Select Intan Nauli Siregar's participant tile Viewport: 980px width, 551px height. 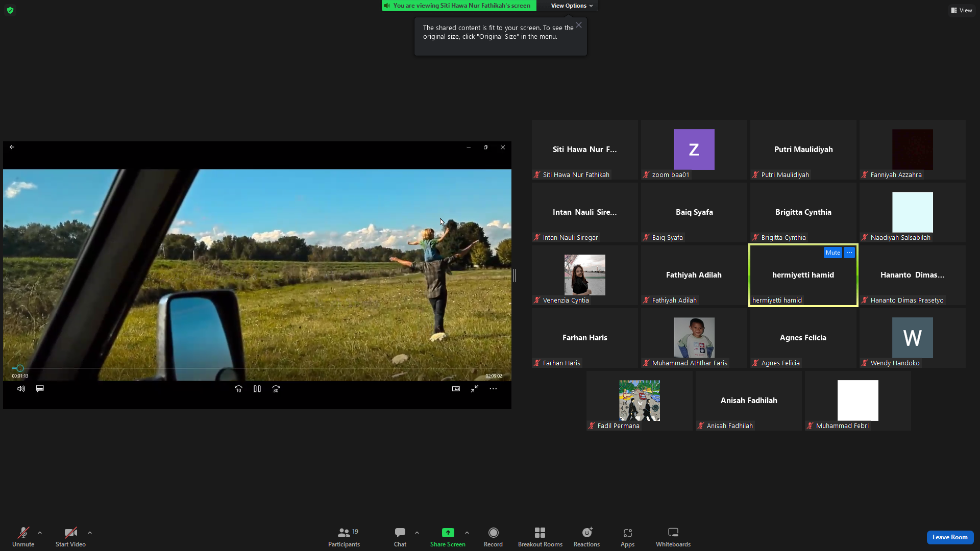coord(585,213)
